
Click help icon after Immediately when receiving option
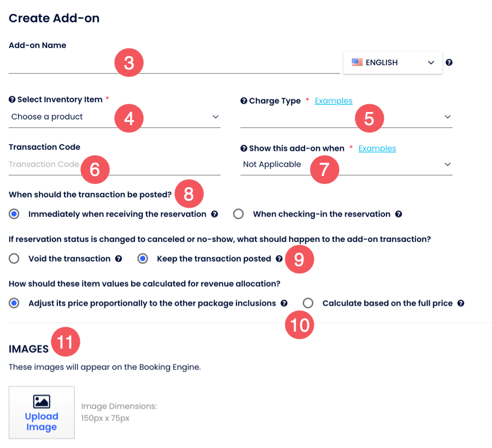pos(215,214)
